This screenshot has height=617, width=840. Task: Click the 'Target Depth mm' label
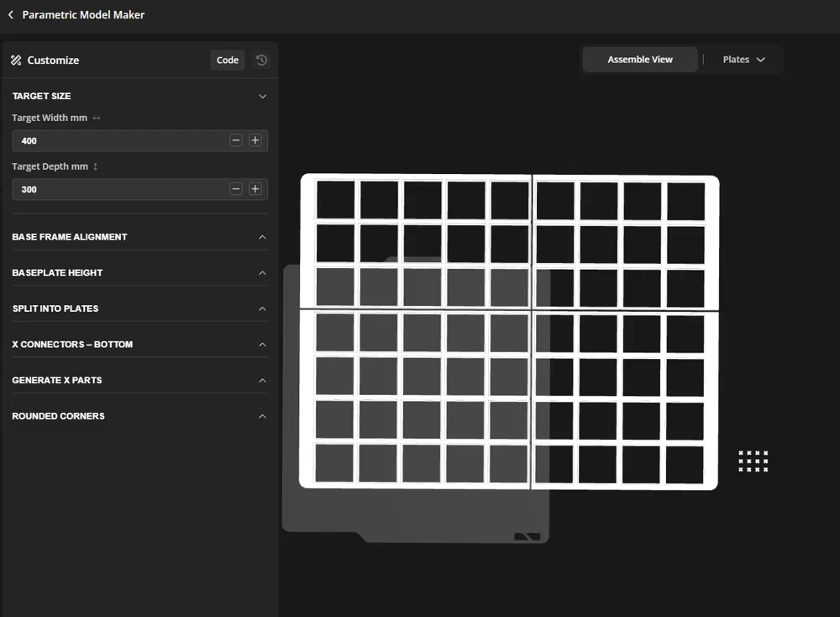click(50, 166)
